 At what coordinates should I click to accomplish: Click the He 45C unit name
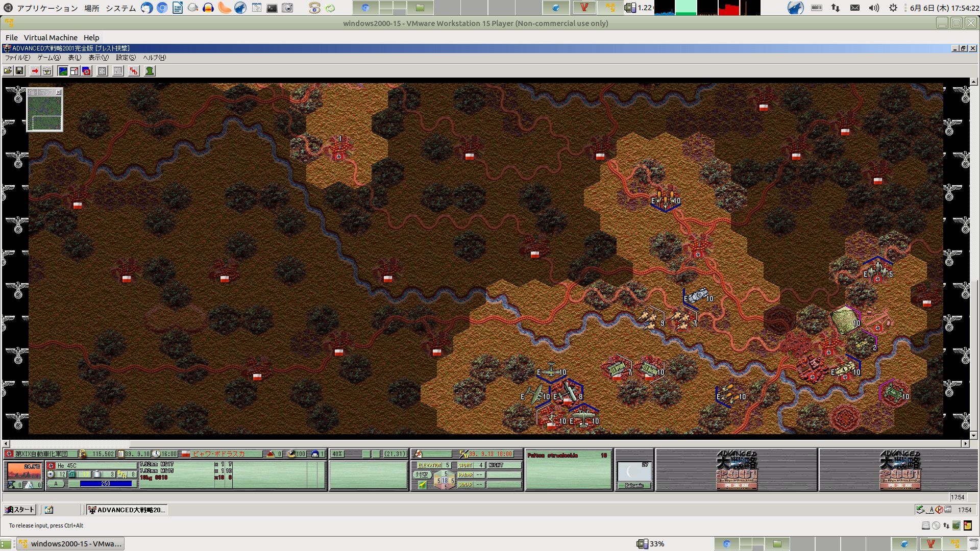(67, 465)
